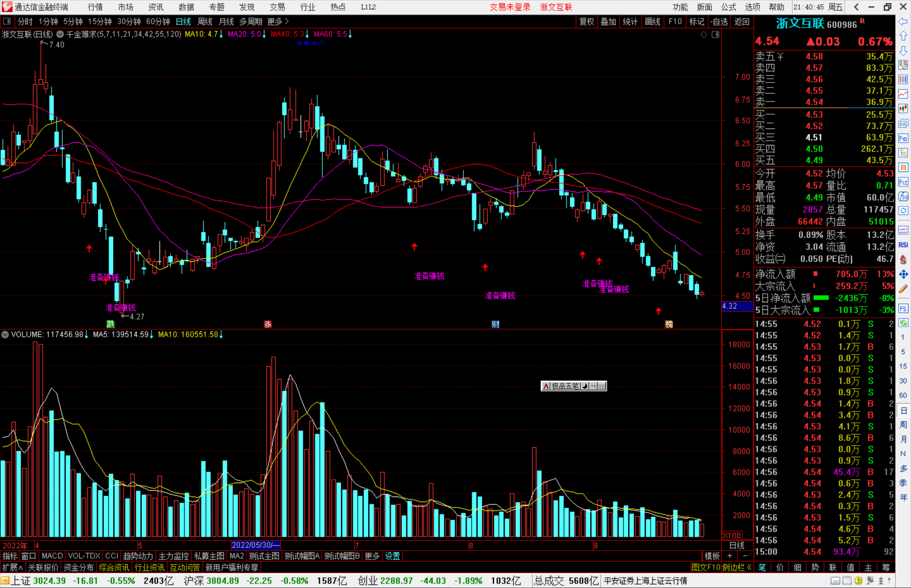Open the indicator dropdown next to 浙文互联(日线)
This screenshot has width=911, height=588.
(x=60, y=34)
